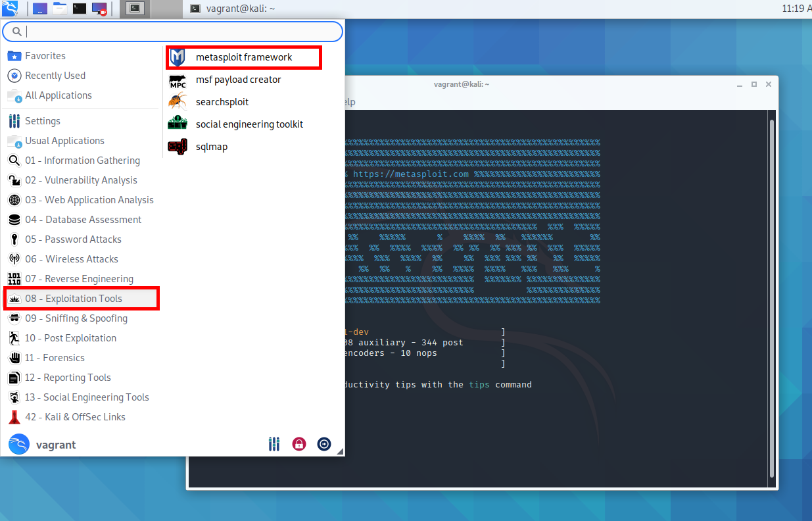Open the Social Engineering Toolkit
Viewport: 812px width, 521px height.
(x=249, y=124)
